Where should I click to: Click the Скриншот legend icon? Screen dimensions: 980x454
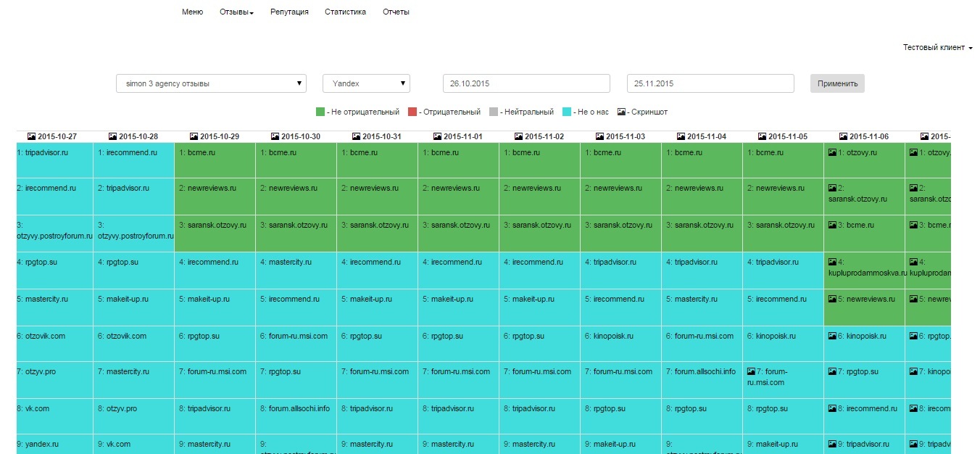621,112
